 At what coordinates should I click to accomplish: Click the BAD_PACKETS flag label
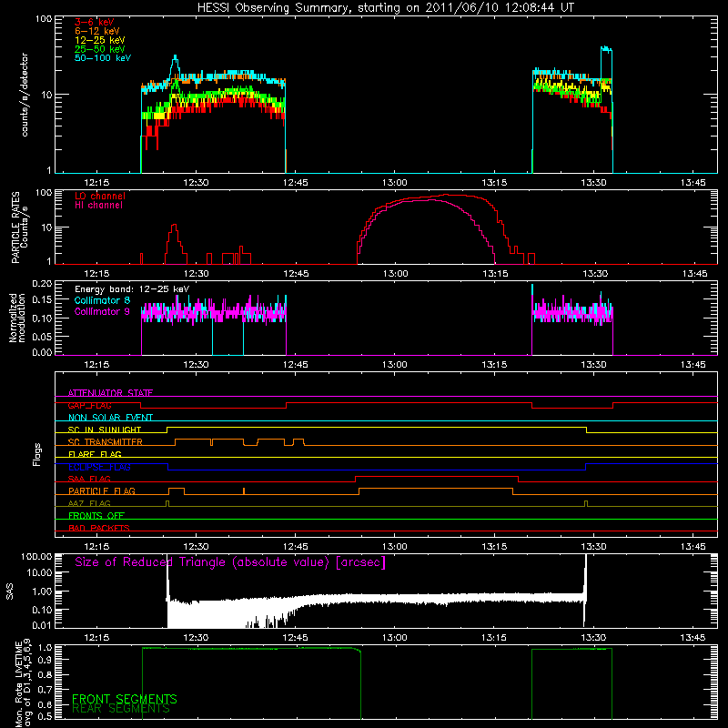99,529
